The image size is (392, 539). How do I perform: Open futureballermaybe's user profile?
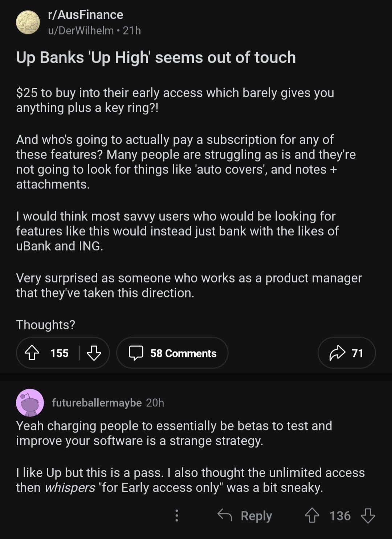(97, 403)
